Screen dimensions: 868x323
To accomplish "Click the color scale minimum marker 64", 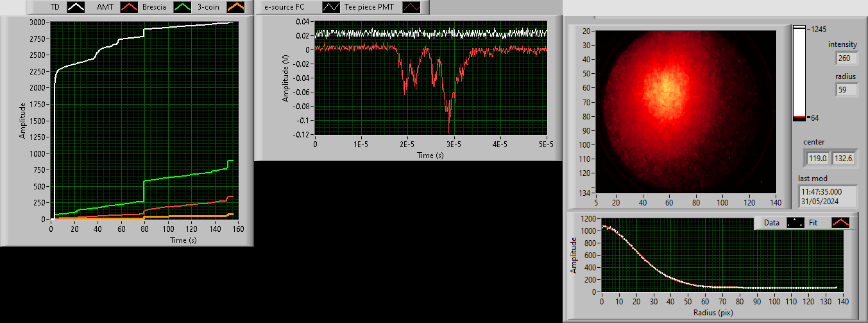I will click(x=813, y=118).
